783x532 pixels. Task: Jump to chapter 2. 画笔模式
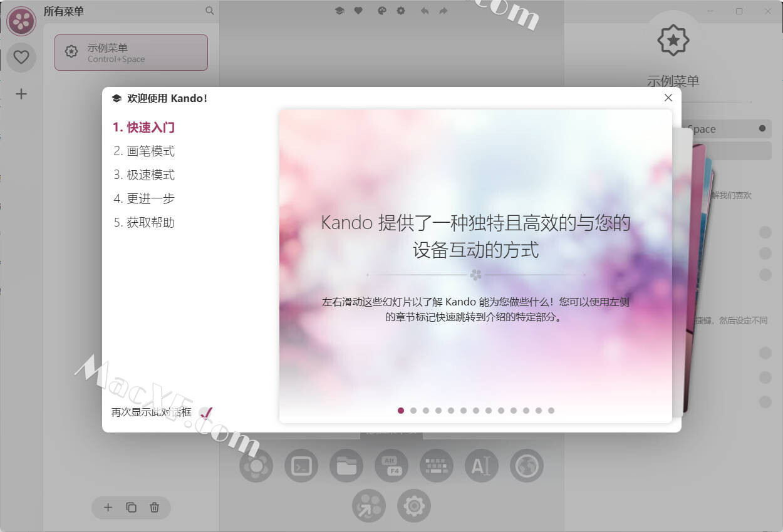(x=144, y=151)
